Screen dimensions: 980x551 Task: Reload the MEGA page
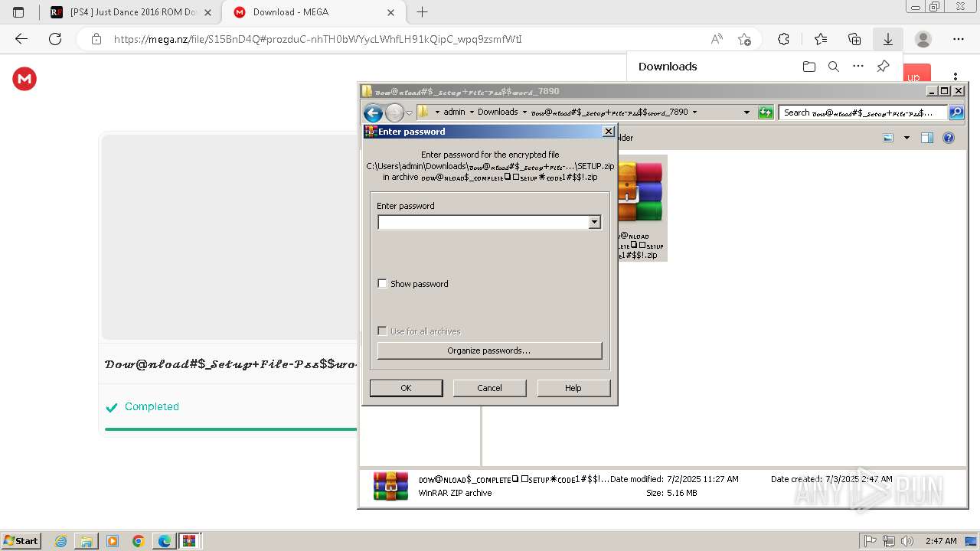click(55, 39)
